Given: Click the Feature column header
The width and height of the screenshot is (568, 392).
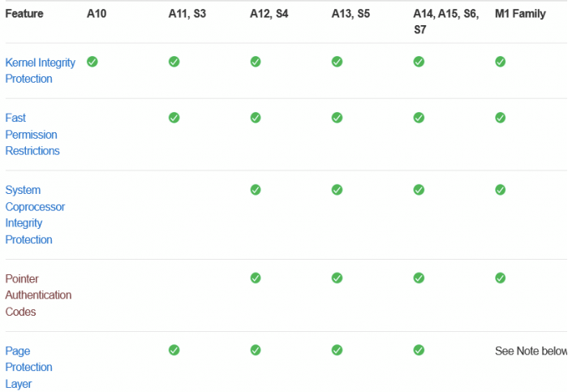Looking at the screenshot, I should tap(24, 14).
